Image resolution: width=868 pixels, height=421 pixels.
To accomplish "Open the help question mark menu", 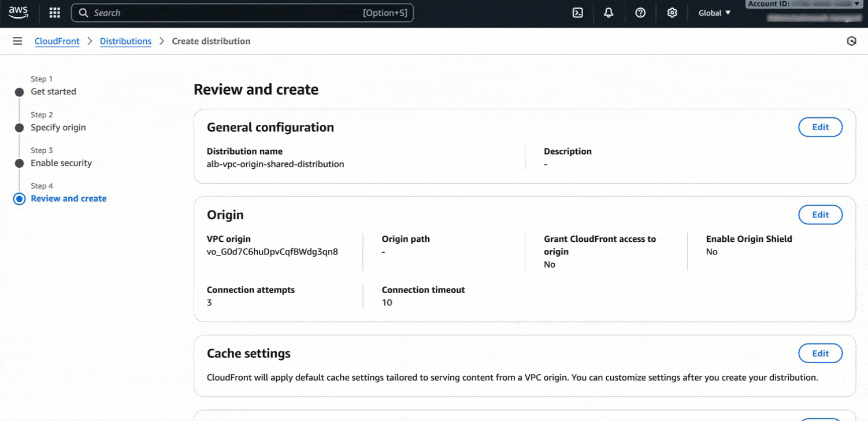I will pos(640,13).
